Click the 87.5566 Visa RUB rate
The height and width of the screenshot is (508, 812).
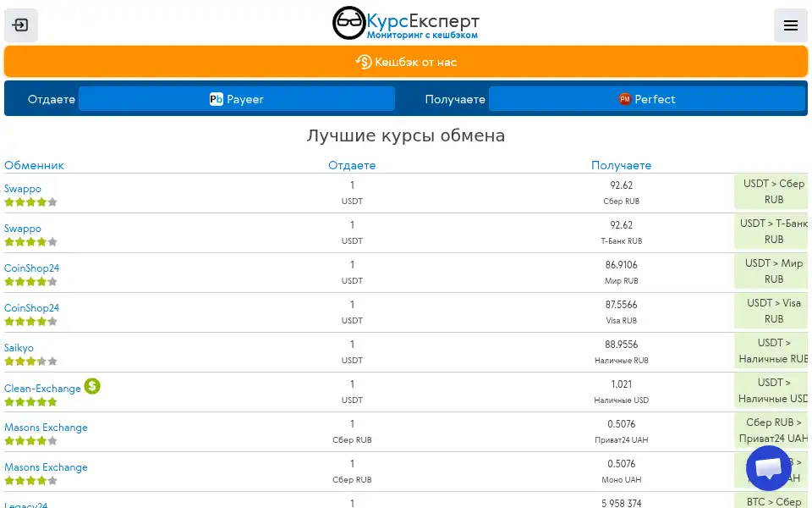pos(622,305)
